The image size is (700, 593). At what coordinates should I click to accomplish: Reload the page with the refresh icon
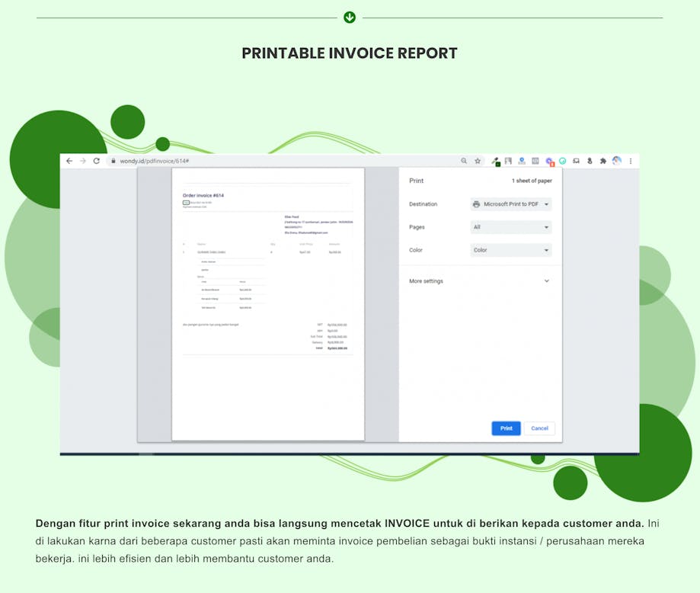click(x=97, y=161)
